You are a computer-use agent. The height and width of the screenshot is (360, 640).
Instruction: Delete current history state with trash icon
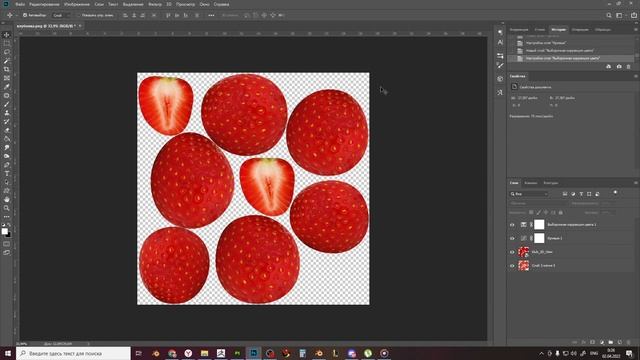coord(629,67)
